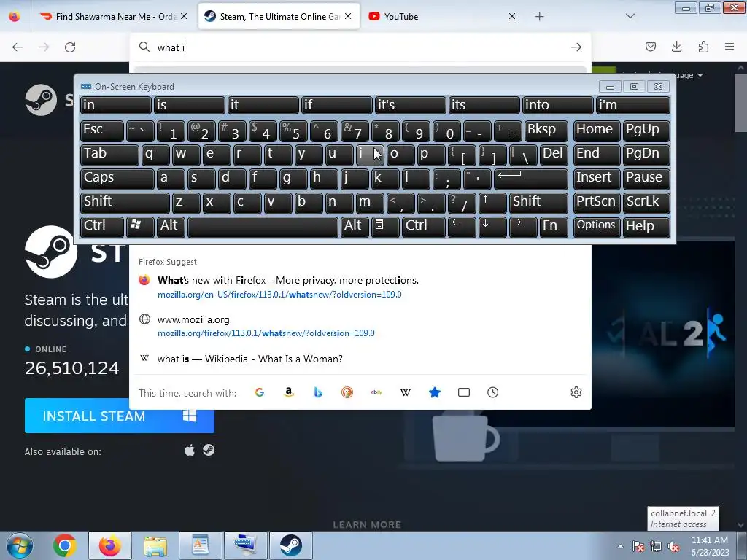Toggle the left Ctrl key
Image resolution: width=747 pixels, height=560 pixels.
(x=102, y=227)
